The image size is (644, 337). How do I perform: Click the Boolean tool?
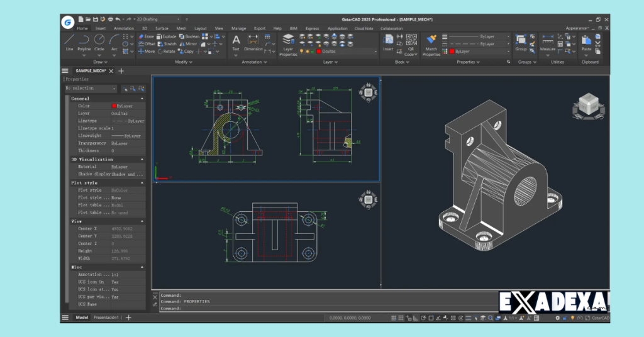[189, 36]
